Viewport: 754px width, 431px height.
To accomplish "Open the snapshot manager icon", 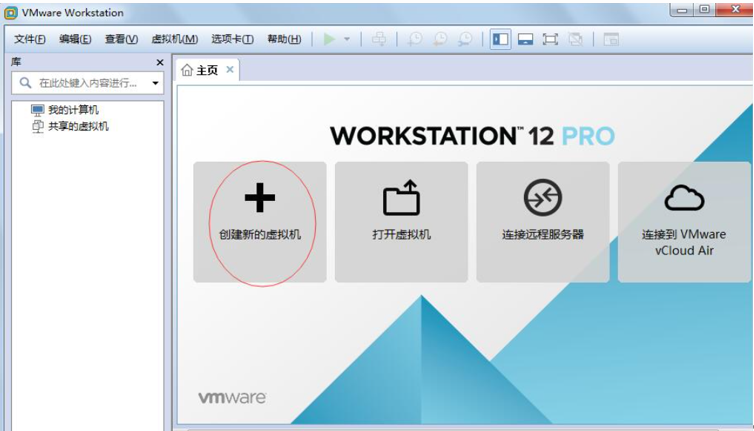I will tap(465, 39).
